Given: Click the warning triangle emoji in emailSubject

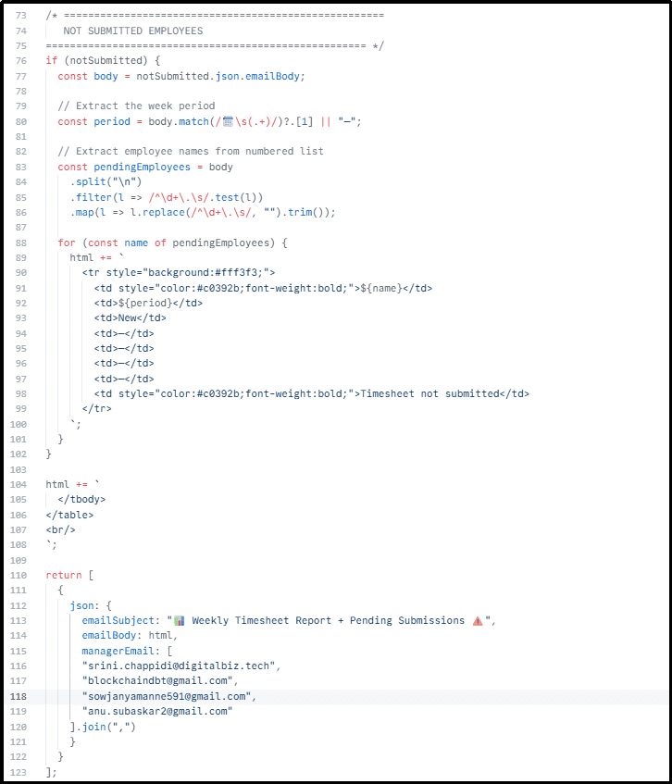Looking at the screenshot, I should (x=478, y=620).
